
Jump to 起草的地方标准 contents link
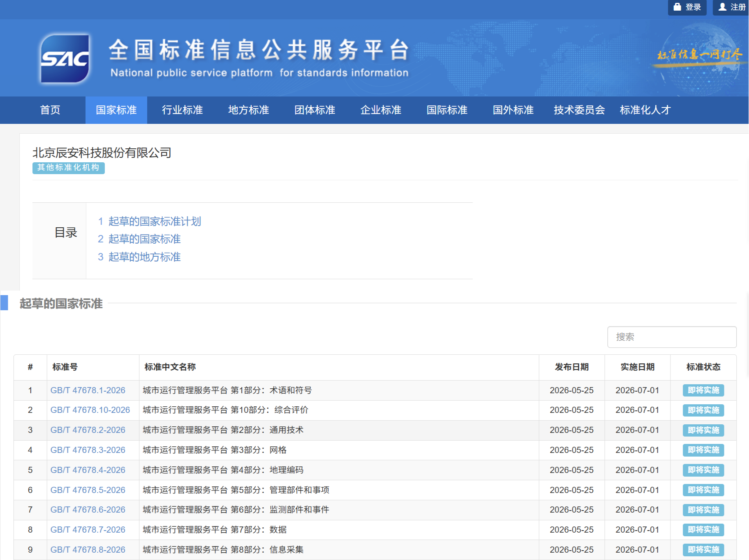coord(144,257)
